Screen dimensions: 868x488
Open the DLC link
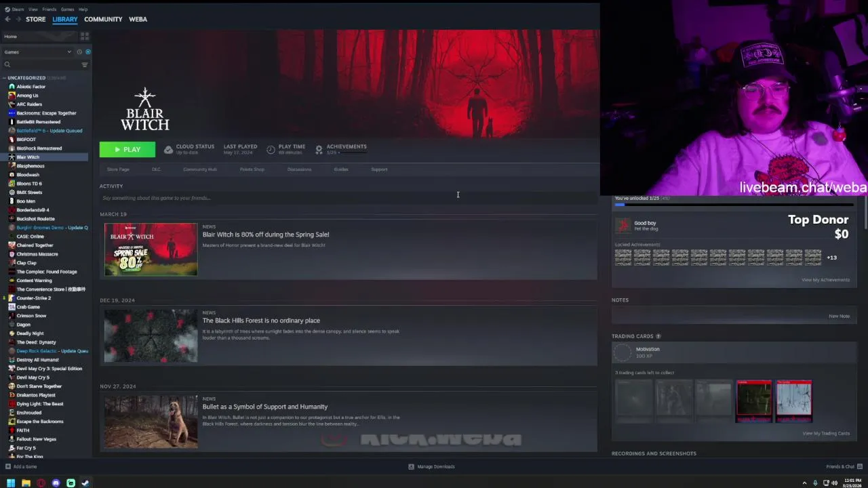pos(156,169)
